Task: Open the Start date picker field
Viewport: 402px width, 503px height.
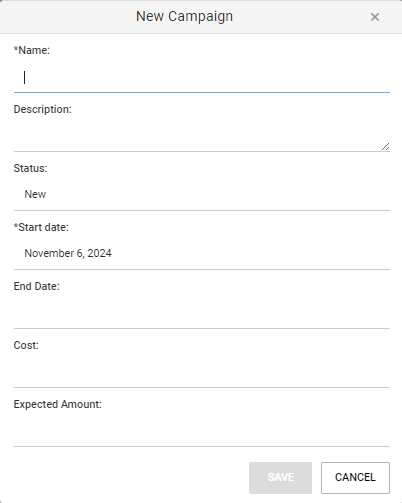Action: [x=202, y=254]
